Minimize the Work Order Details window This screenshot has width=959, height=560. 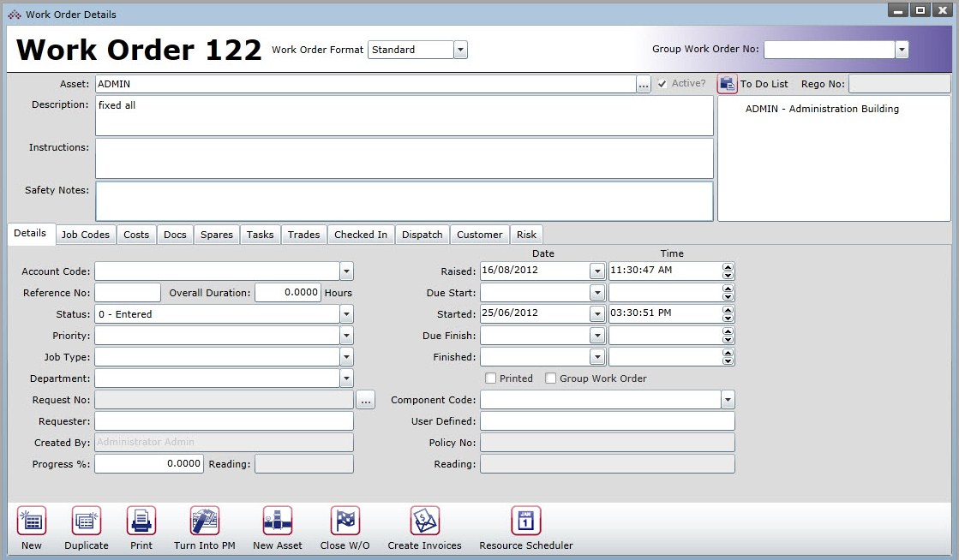(898, 9)
